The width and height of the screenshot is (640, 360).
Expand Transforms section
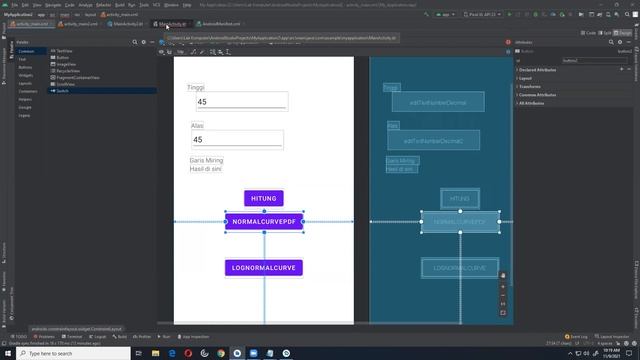pyautogui.click(x=529, y=87)
